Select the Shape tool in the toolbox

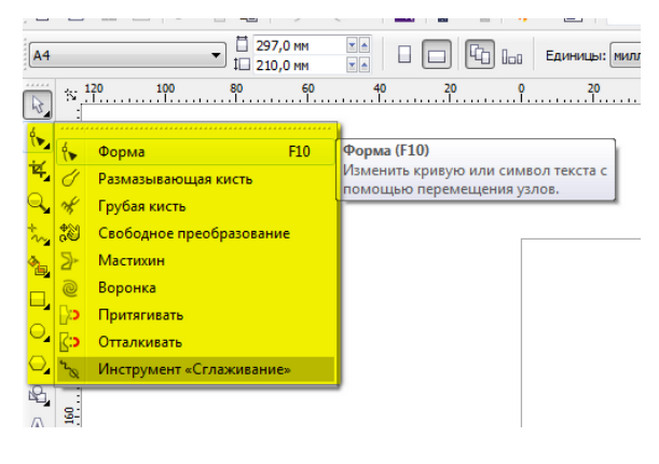tap(39, 138)
